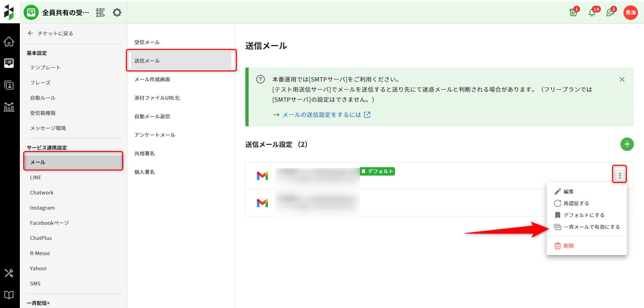Open the notification bell with 14 badge
The image size is (644, 308).
pos(592,13)
